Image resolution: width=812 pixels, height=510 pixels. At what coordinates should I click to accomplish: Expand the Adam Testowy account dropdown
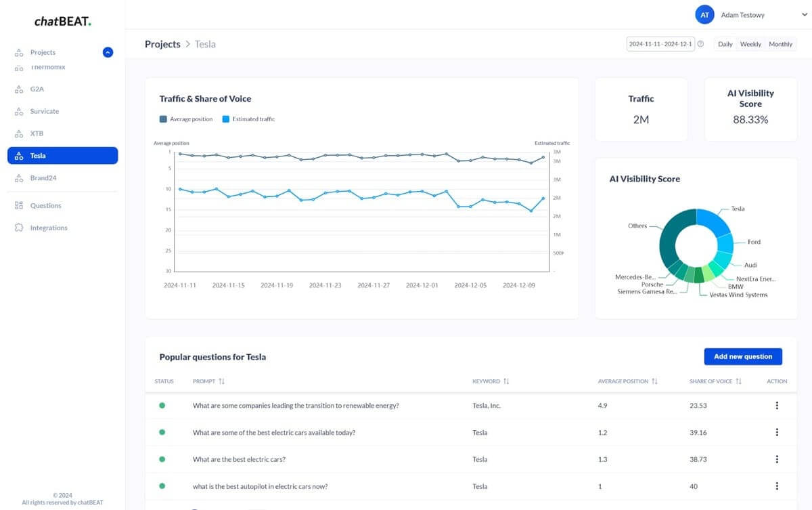click(x=795, y=14)
